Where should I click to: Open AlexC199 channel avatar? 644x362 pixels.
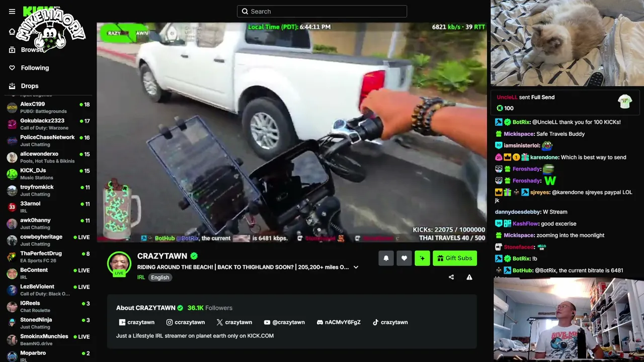point(12,108)
